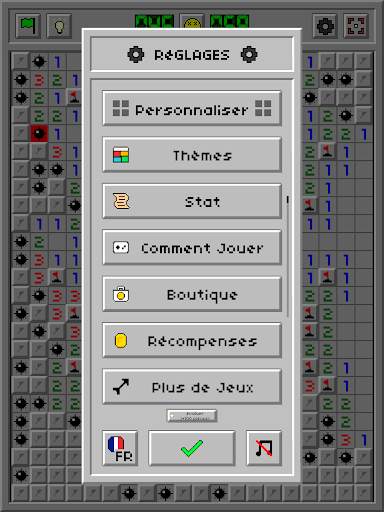Image resolution: width=384 pixels, height=512 pixels.
Task: Click the red corner-brackets focus icon
Action: (x=356, y=26)
